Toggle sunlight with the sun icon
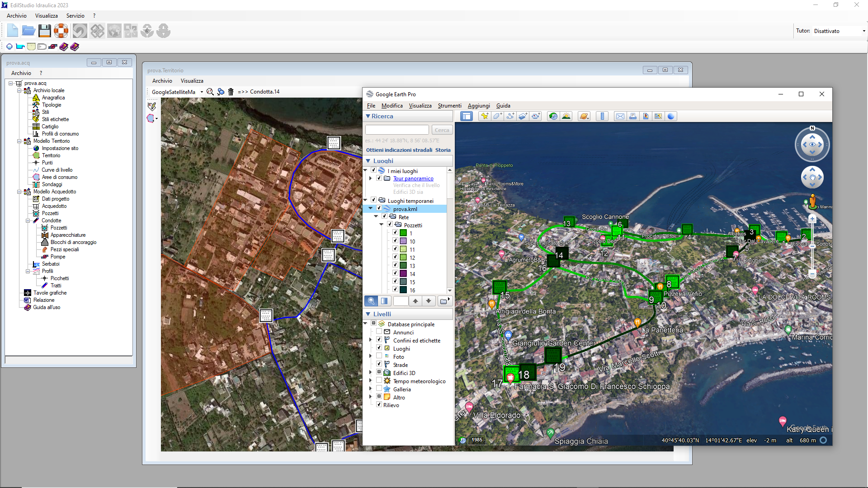Screen dimensions: 868x488 point(566,116)
